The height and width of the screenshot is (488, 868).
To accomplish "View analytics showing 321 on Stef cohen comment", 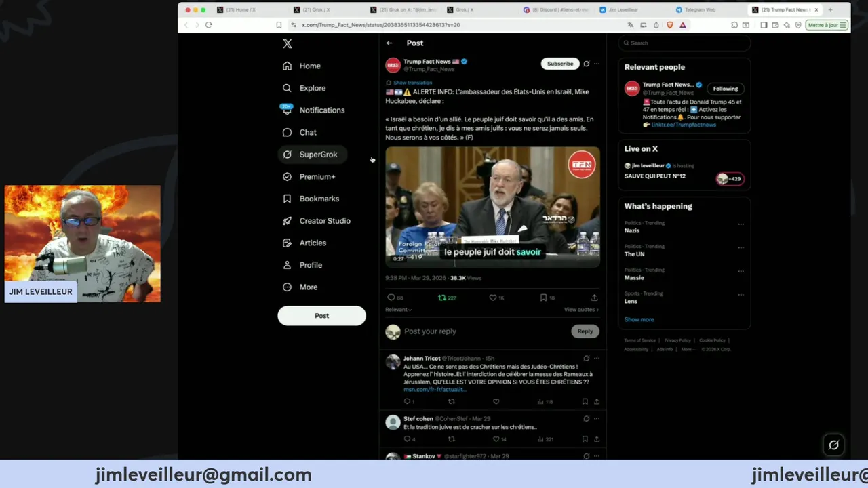I will click(546, 439).
